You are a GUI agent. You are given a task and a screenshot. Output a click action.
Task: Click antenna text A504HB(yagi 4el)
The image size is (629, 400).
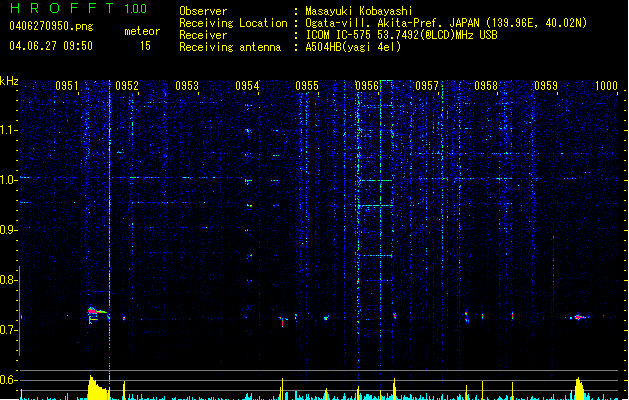(353, 47)
